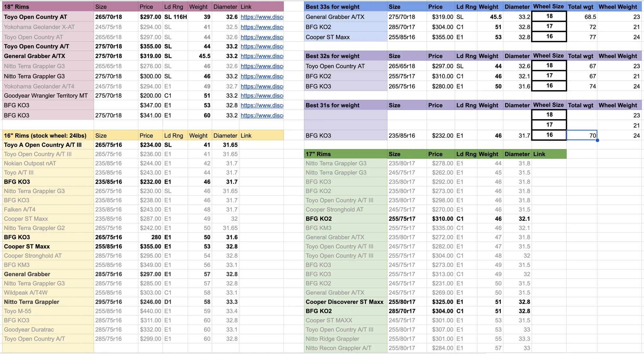The width and height of the screenshot is (644, 354).
Task: Open the Yokohama Geolander A/T4 link
Action: click(262, 86)
